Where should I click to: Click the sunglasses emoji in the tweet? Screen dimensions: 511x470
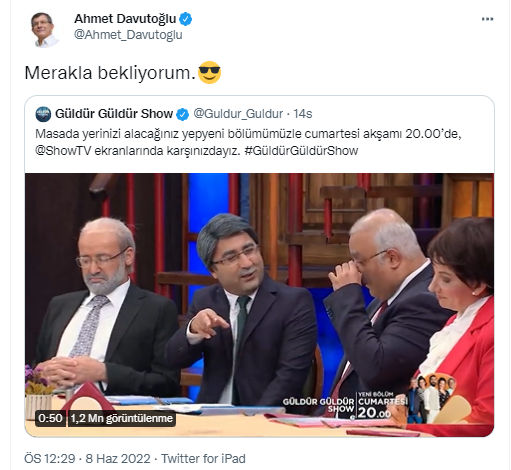coord(209,72)
